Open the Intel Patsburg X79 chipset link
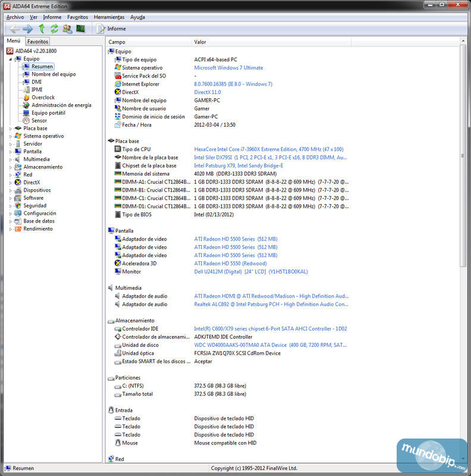Viewport: 471px width, 476px height. (x=238, y=166)
